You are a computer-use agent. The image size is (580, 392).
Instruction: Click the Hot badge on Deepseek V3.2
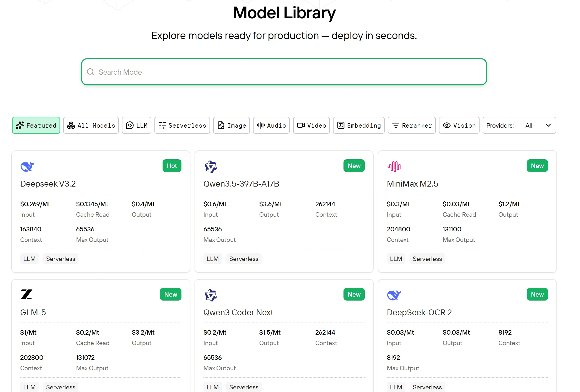click(172, 166)
